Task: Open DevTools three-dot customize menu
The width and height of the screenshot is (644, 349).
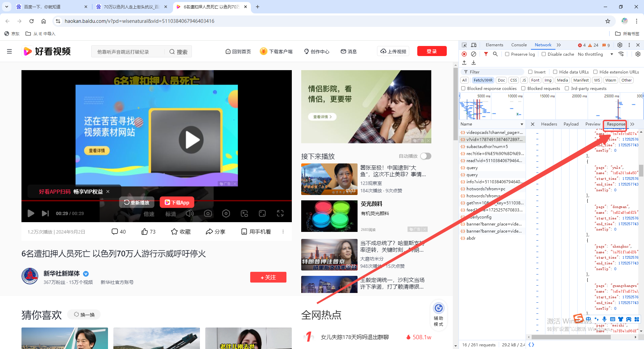Action: tap(629, 45)
